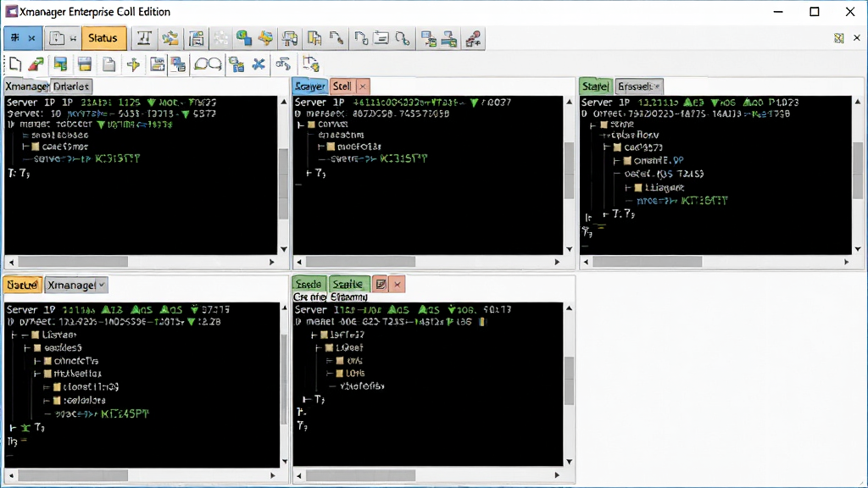
Task: Click the red × beside the lower green tabs
Action: (398, 285)
